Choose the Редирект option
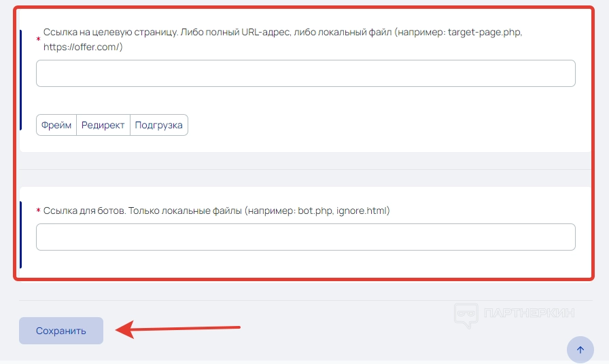Image resolution: width=609 pixels, height=364 pixels. tap(103, 125)
